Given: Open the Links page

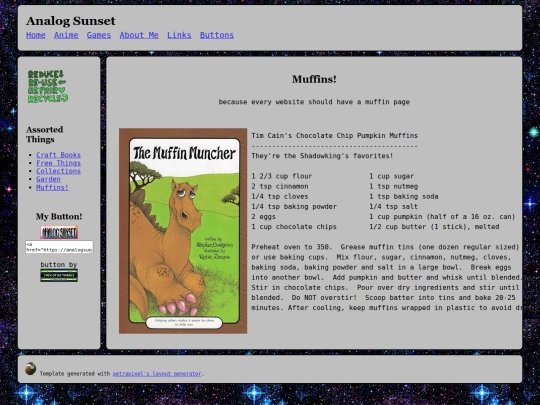Looking at the screenshot, I should pos(179,35).
